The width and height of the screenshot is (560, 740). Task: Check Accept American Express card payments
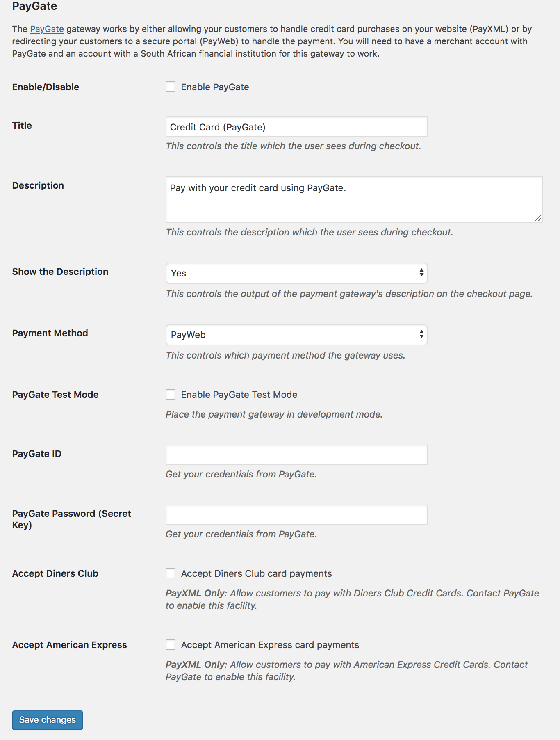tap(171, 645)
